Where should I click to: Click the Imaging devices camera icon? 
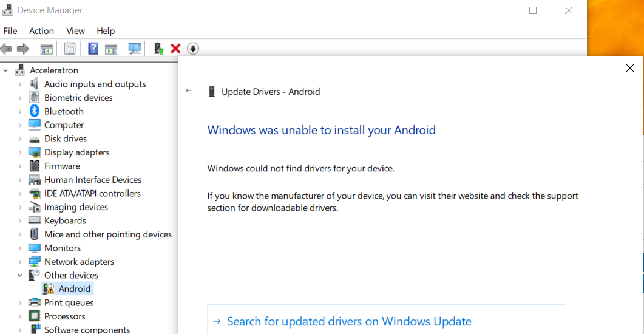[x=35, y=207]
